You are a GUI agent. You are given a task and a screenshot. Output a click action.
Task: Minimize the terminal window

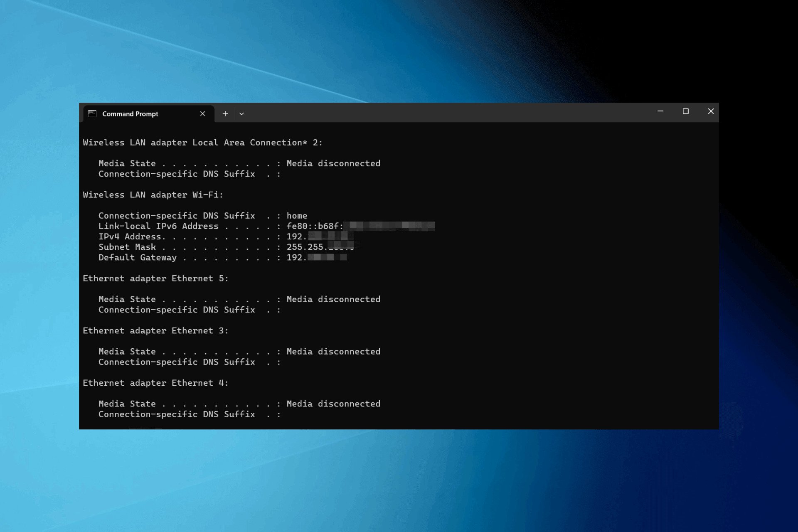(660, 111)
